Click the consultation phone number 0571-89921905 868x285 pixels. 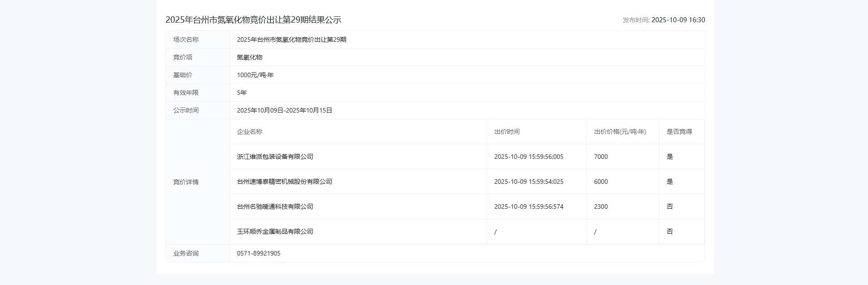pyautogui.click(x=258, y=253)
